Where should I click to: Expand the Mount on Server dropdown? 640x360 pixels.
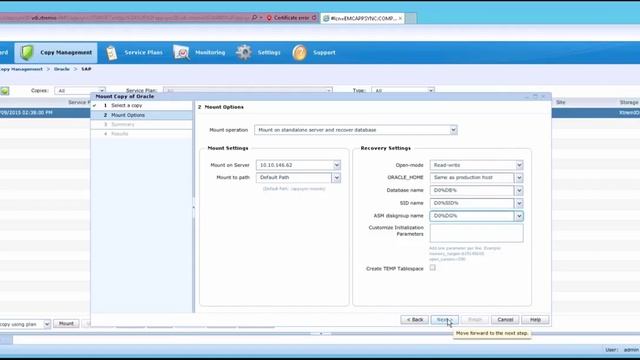(337, 165)
